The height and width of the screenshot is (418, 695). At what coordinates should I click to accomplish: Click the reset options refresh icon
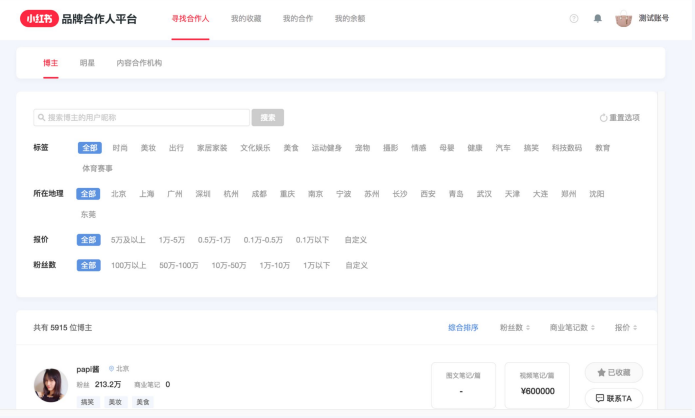pyautogui.click(x=603, y=118)
